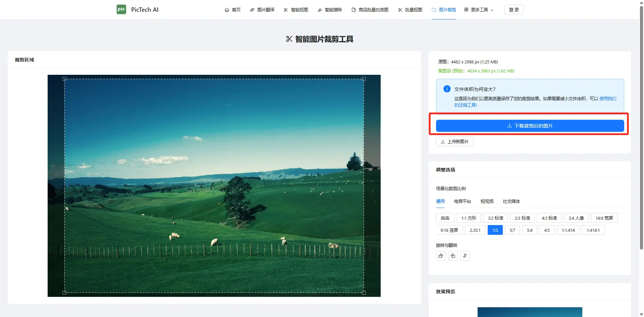Select 9:16 竖屏 crop ratio
The width and height of the screenshot is (644, 317).
pos(449,230)
